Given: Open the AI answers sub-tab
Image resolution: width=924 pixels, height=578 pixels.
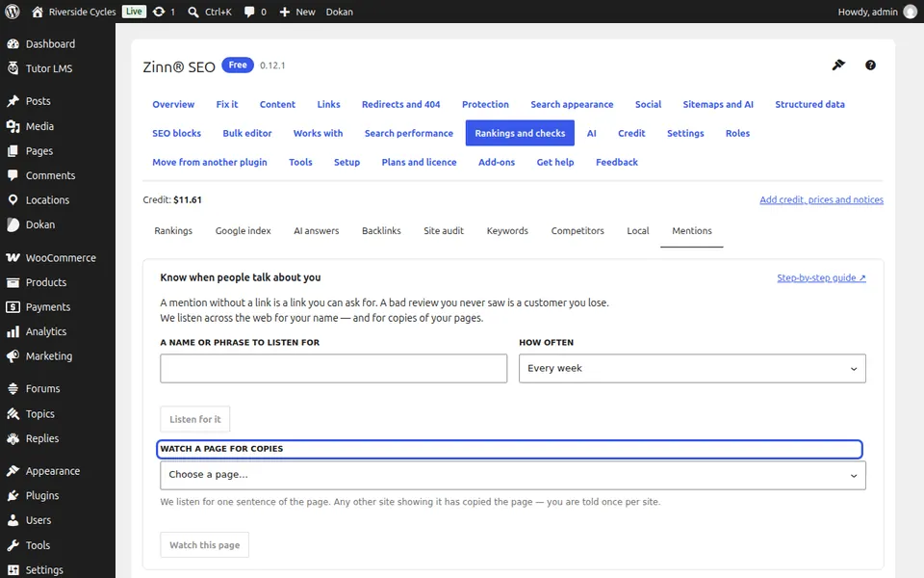Looking at the screenshot, I should pos(317,230).
